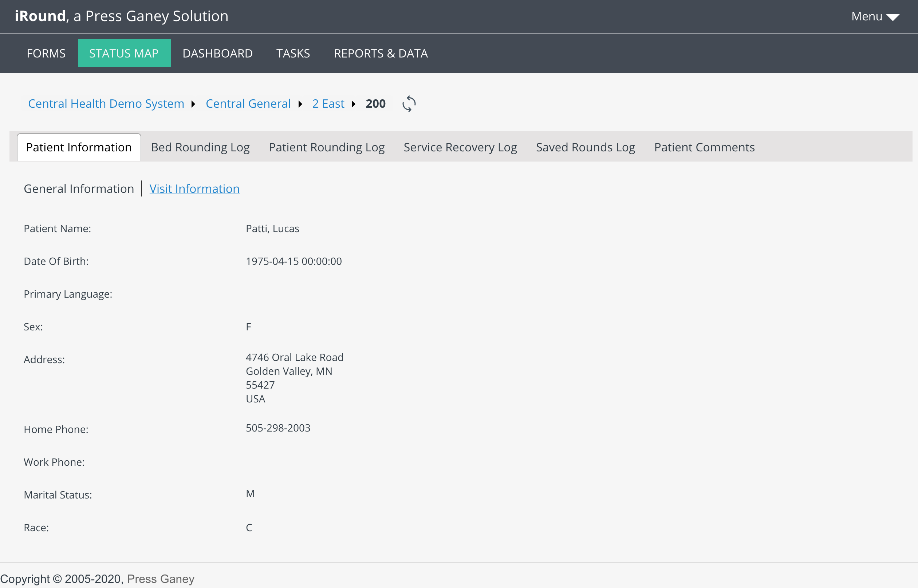This screenshot has height=588, width=918.
Task: Show the Patient Comments tab
Action: pos(705,147)
